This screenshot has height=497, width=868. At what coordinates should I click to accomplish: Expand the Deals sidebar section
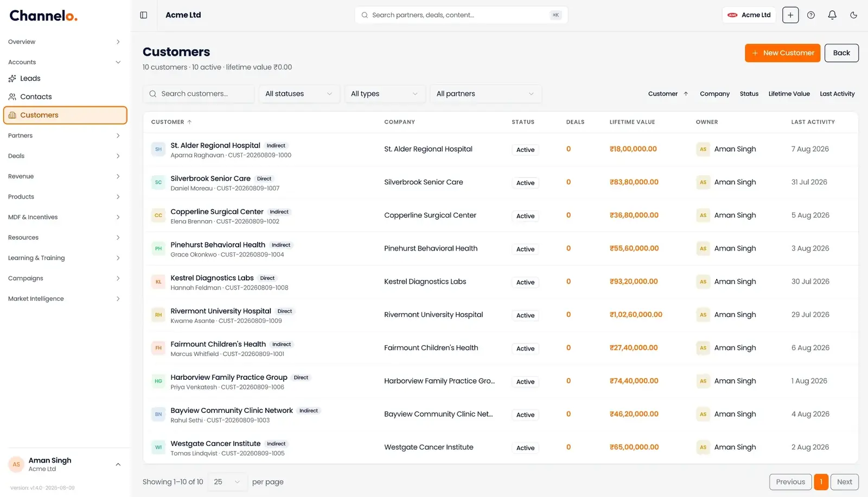[x=65, y=156]
